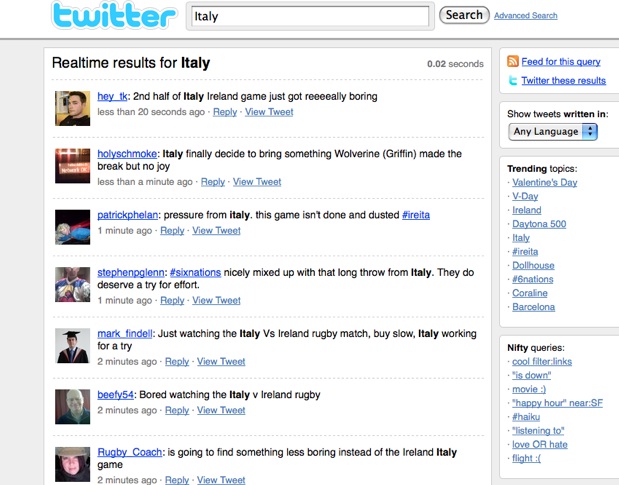Try the "listening to" query
Screen dimensions: 619x485
coord(538,431)
